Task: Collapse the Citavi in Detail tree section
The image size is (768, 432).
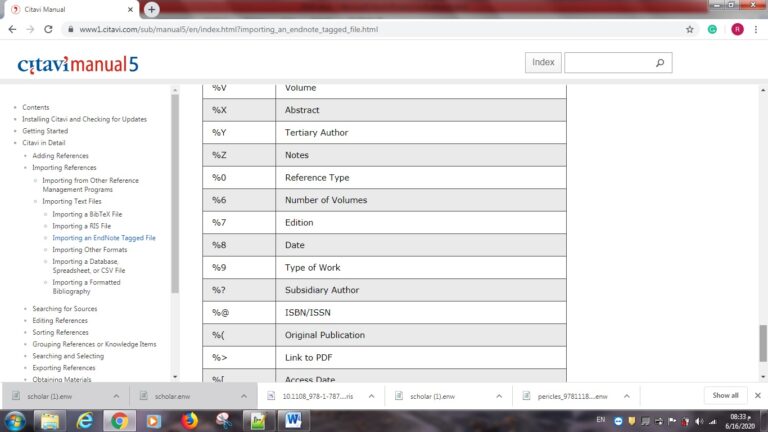Action: [17, 143]
